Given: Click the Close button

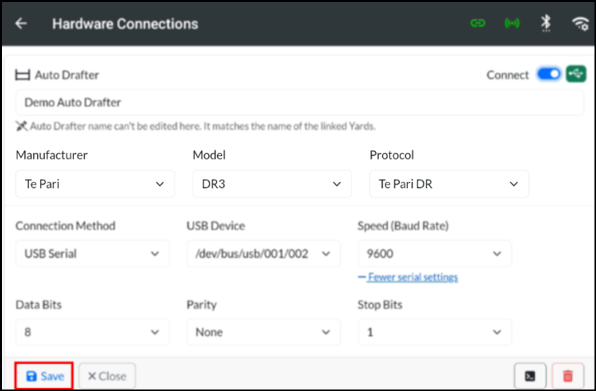Looking at the screenshot, I should click(107, 376).
